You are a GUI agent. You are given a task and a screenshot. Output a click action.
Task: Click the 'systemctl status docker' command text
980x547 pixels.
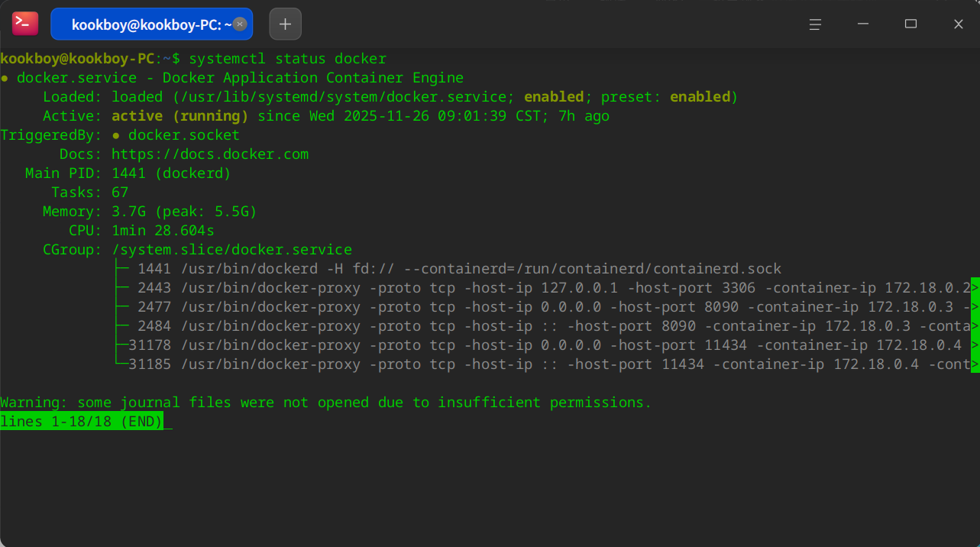pyautogui.click(x=288, y=59)
